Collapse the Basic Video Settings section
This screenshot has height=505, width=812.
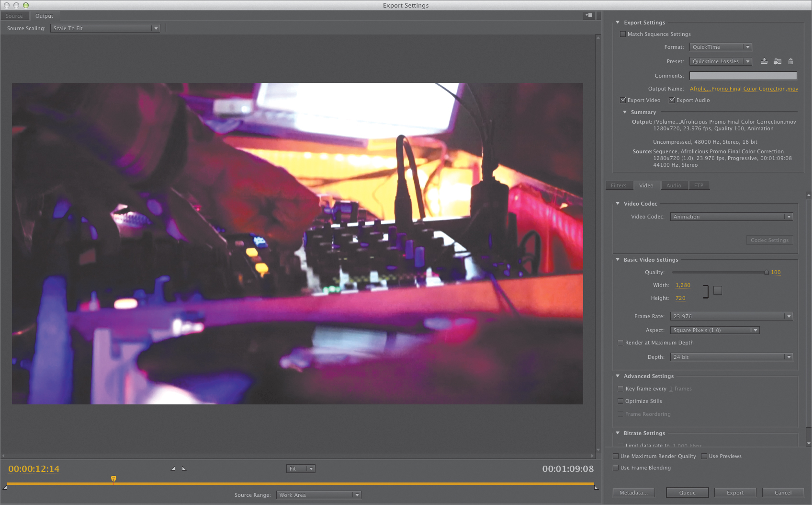[618, 260]
